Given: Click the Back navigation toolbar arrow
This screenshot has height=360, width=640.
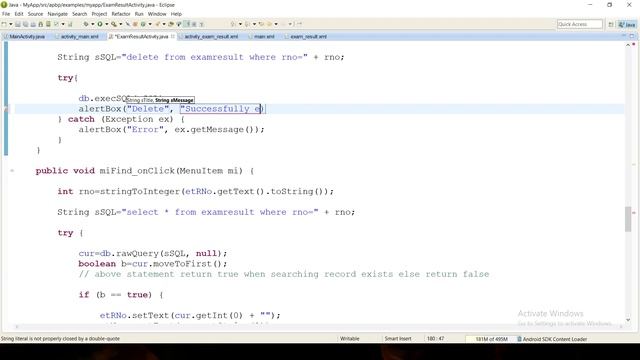Looking at the screenshot, I should point(269,24).
